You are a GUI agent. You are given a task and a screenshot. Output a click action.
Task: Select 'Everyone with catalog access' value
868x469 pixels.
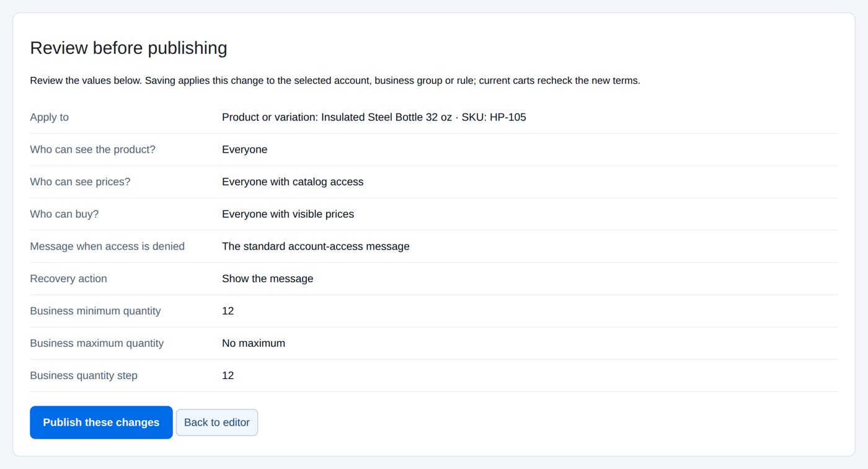293,182
